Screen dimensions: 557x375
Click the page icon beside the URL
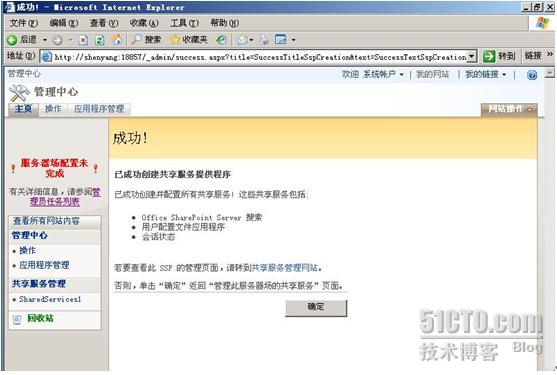[46, 56]
